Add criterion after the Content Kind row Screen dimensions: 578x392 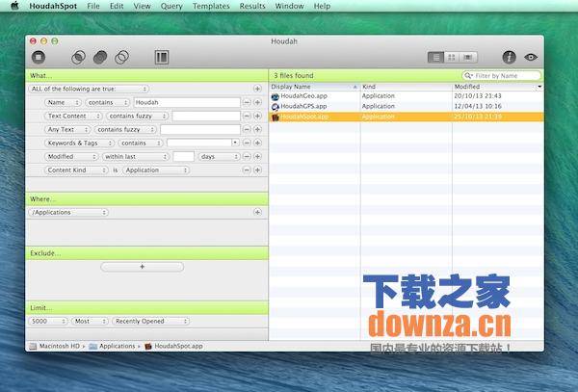[x=257, y=170]
